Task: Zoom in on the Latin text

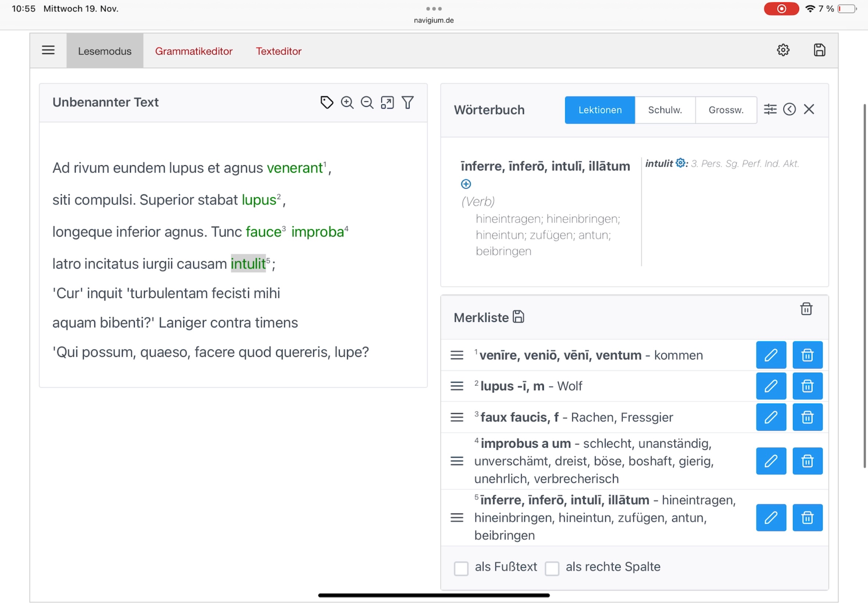Action: tap(346, 102)
